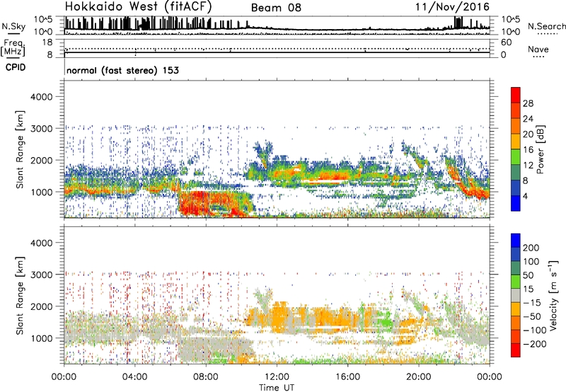566x392 pixels.
Task: Click the "Time UT" axis title
Action: coord(277,388)
